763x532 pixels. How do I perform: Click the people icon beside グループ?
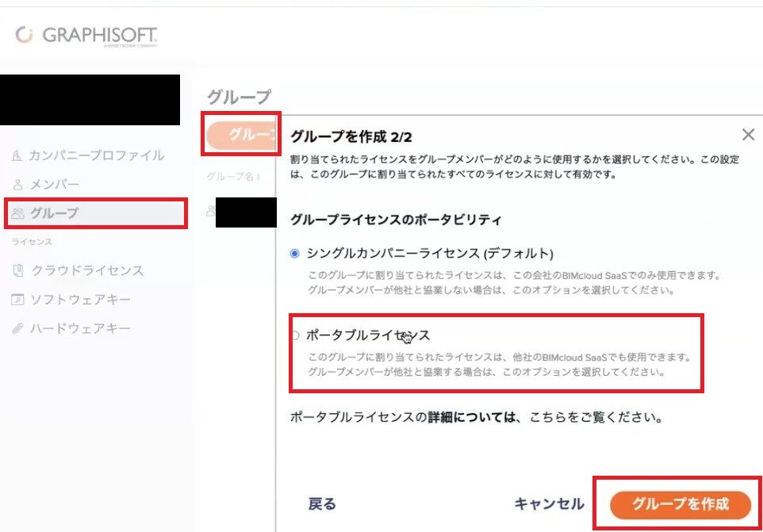click(x=18, y=213)
